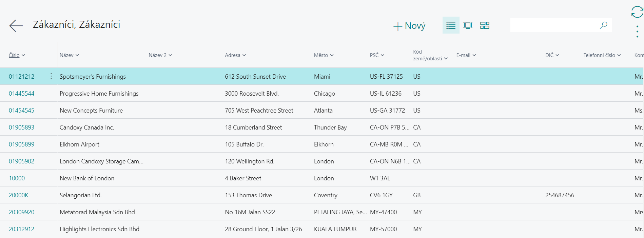Select New Bank of London cell
Screen dimensions: 644x238
(87, 178)
